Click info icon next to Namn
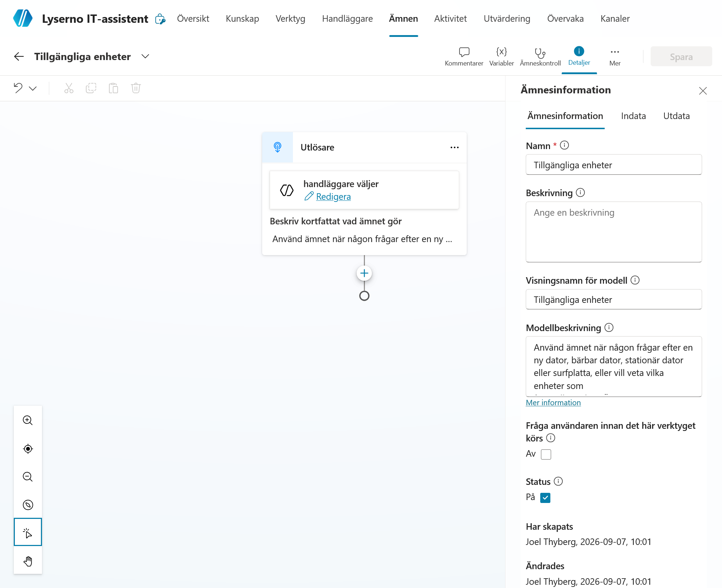Screen dimensions: 722x588 [x=564, y=145]
